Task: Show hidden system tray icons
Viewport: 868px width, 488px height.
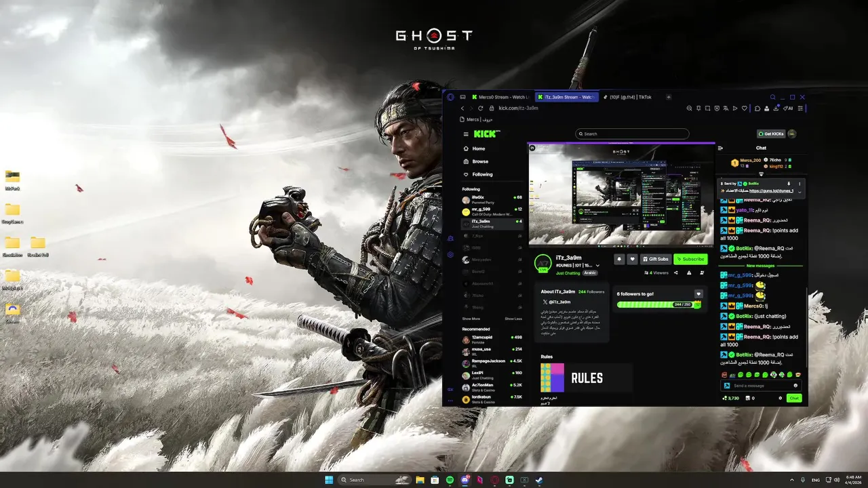Action: [791, 480]
